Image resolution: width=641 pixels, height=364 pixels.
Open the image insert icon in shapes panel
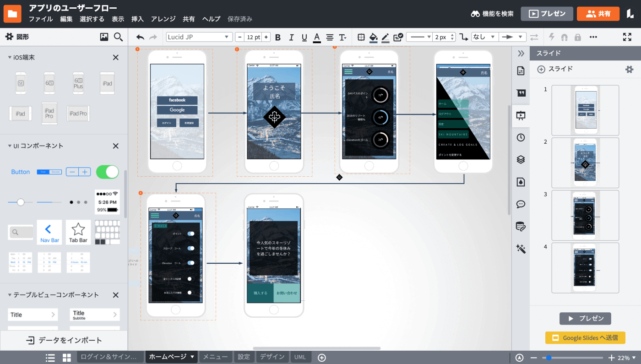104,37
